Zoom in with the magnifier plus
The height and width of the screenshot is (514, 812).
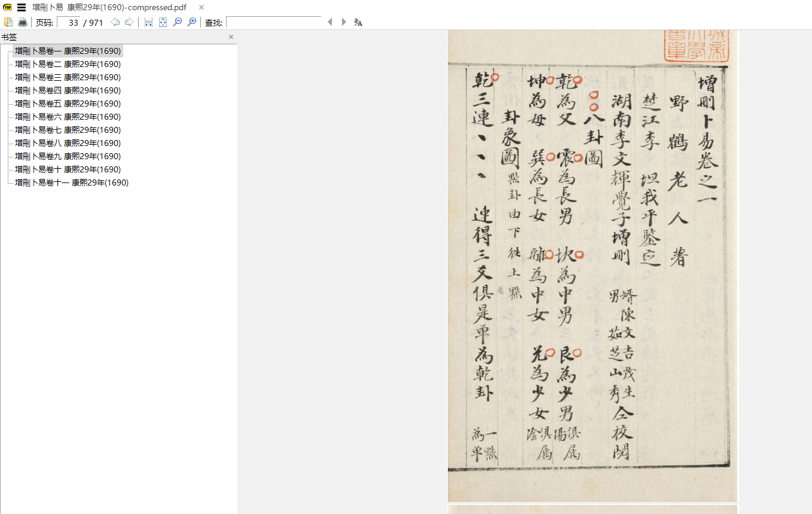tap(191, 22)
